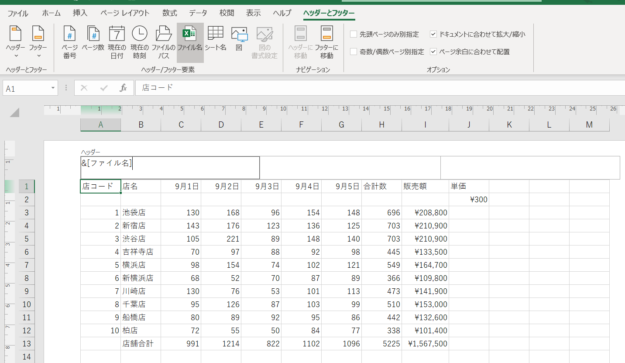Toggle 奇数/偶数ページ別指定 checkbox

(354, 52)
